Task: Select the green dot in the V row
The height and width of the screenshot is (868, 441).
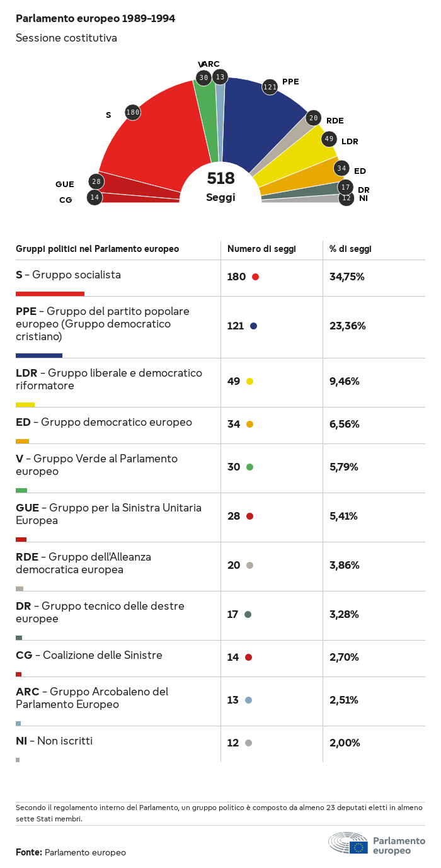Action: coord(249,467)
